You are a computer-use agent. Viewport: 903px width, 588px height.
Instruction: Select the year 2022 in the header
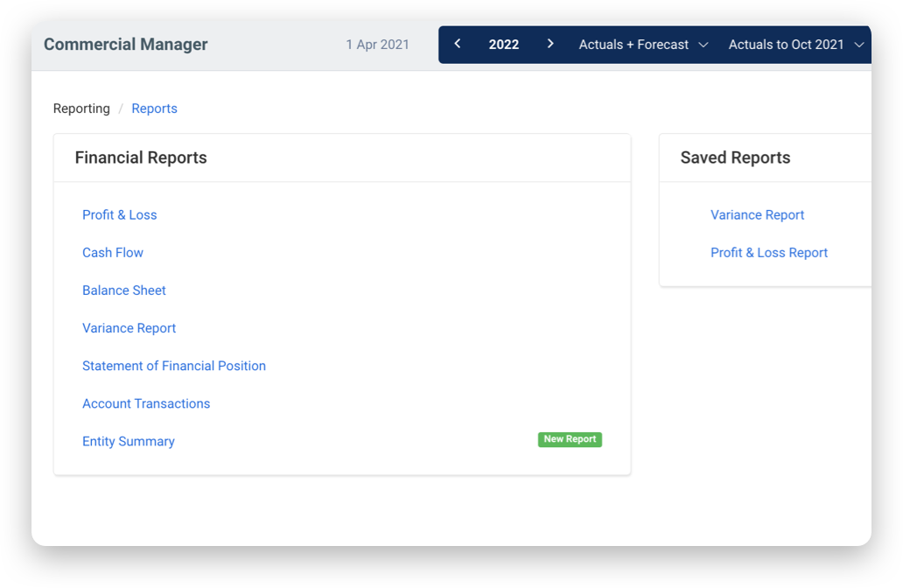pos(504,44)
